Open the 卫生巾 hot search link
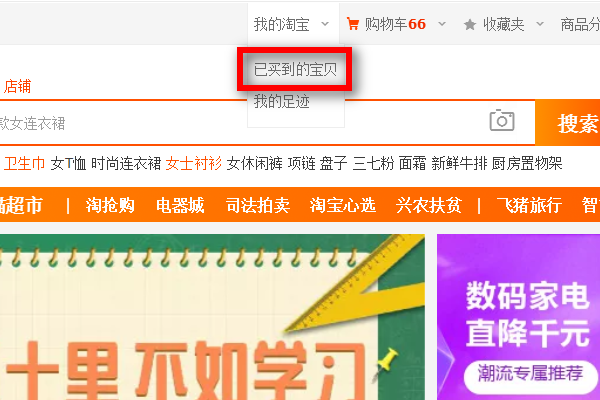 click(24, 163)
